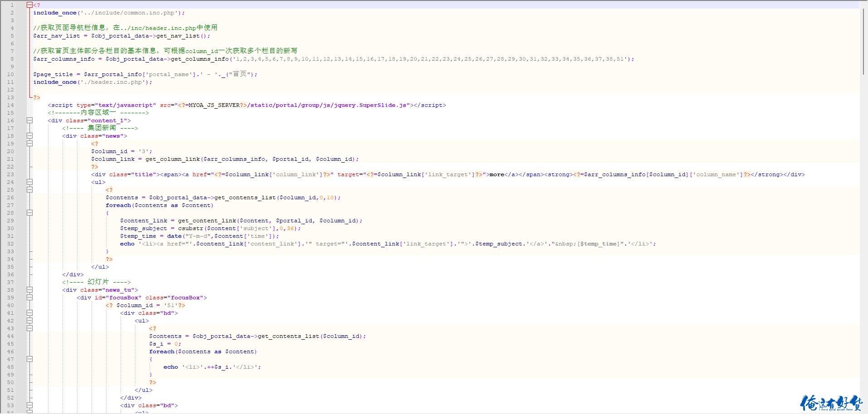The width and height of the screenshot is (868, 414).
Task: Toggle the fold marker on line 19
Action: click(x=29, y=144)
